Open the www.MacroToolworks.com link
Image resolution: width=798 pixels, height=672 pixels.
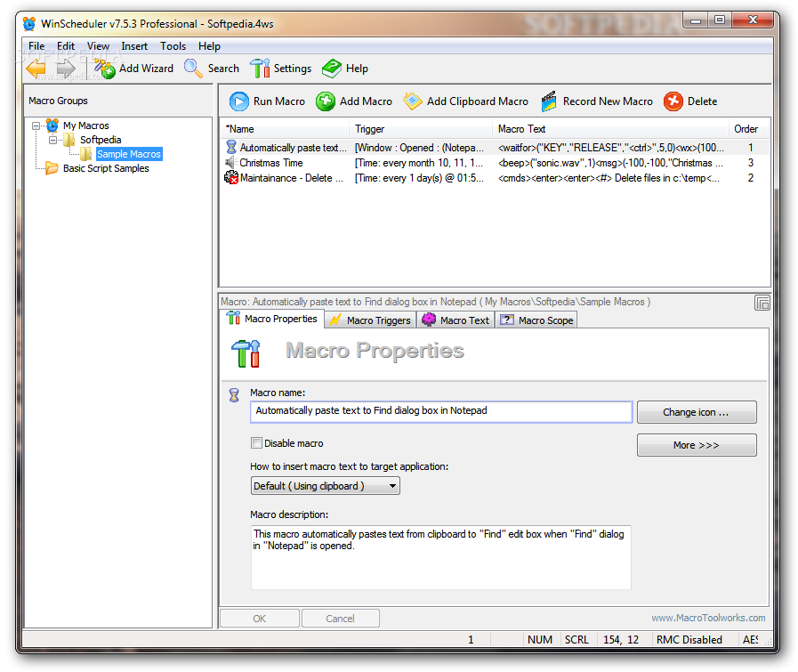click(x=708, y=618)
